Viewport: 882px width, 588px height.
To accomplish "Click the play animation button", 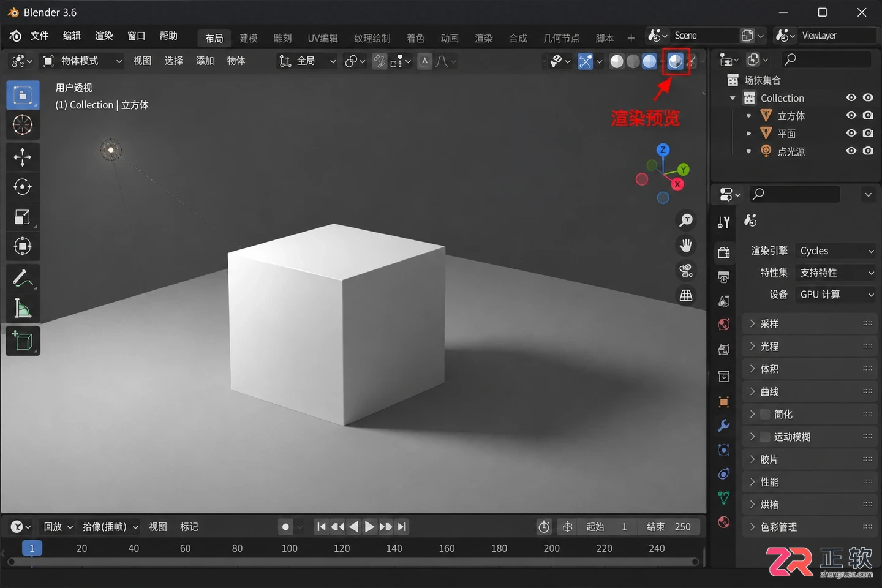I will click(369, 527).
